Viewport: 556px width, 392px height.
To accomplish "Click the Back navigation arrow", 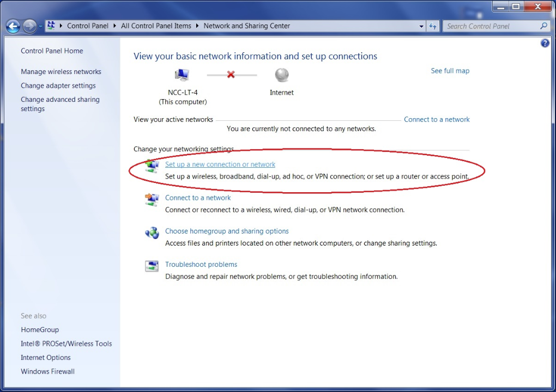I will (12, 26).
